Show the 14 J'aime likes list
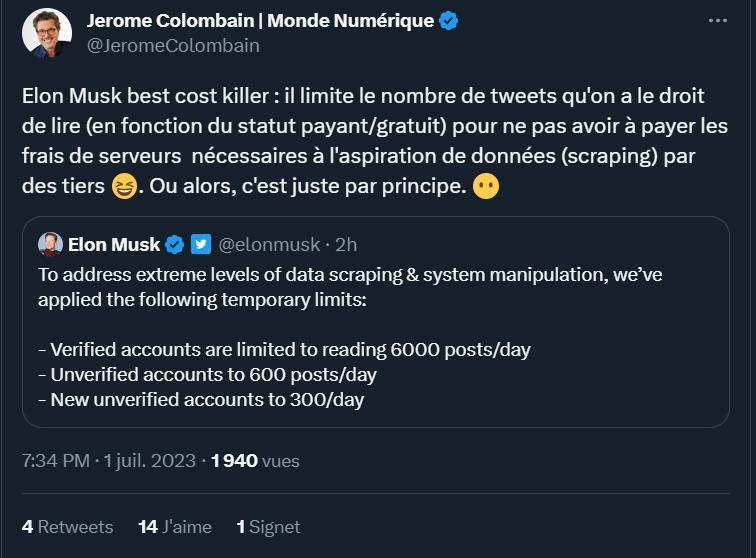This screenshot has height=558, width=756. coord(175,526)
